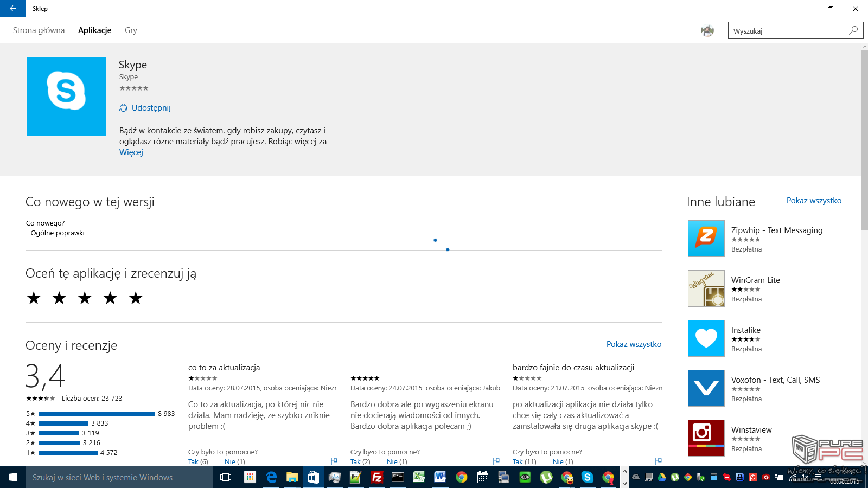Screen dimensions: 868x488
Task: Show all Inne lubiane apps
Action: coord(814,201)
